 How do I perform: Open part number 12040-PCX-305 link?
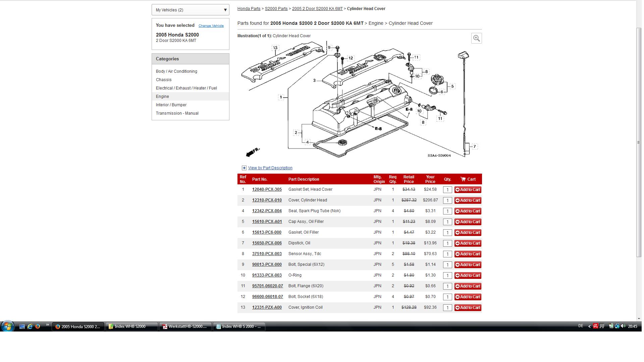coord(267,189)
